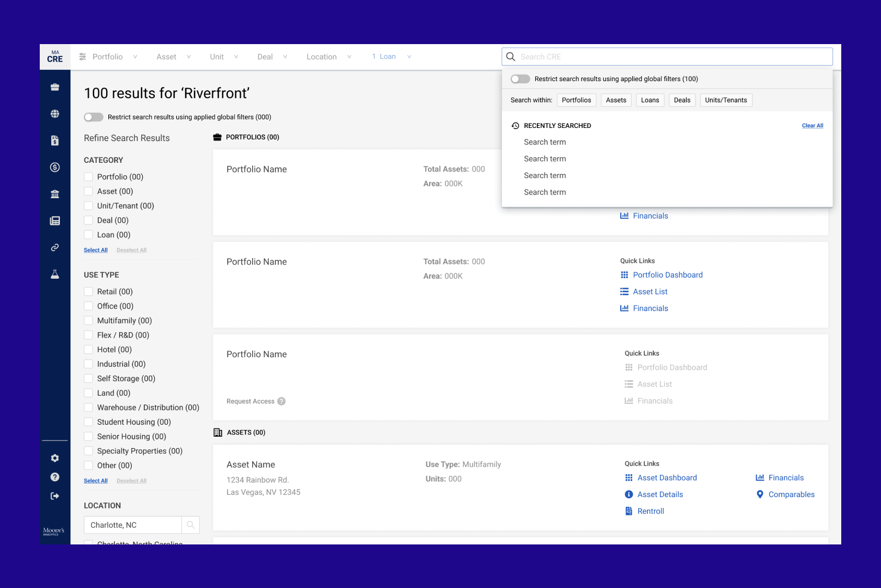Click the help question mark sidebar icon
The width and height of the screenshot is (881, 588).
click(55, 477)
